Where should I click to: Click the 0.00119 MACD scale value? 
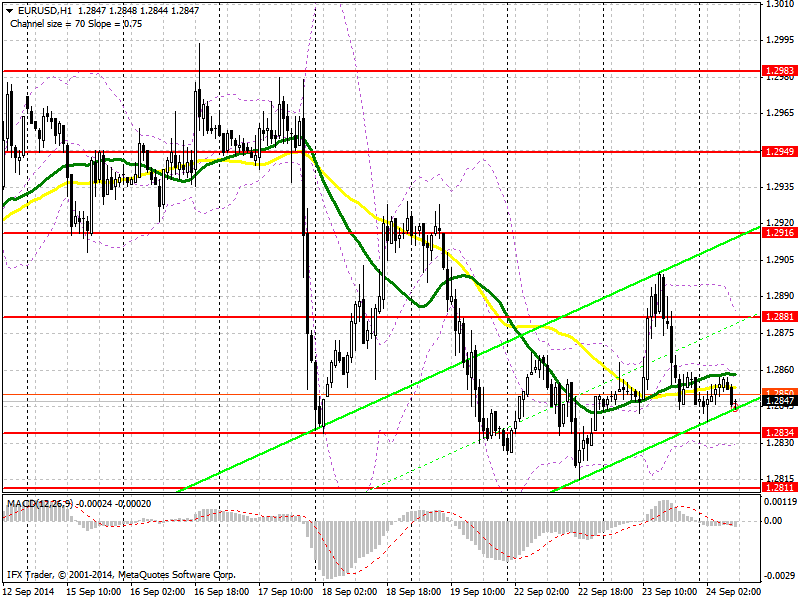(x=779, y=502)
